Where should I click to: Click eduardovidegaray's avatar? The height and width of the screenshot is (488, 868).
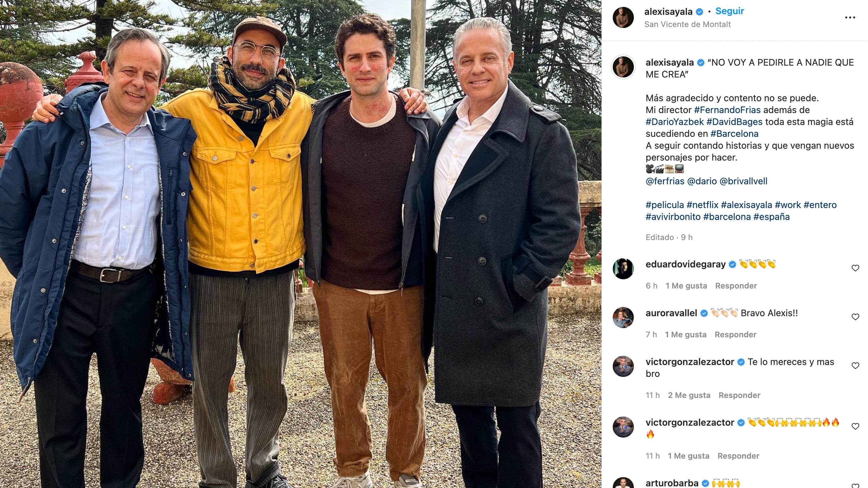[623, 269]
